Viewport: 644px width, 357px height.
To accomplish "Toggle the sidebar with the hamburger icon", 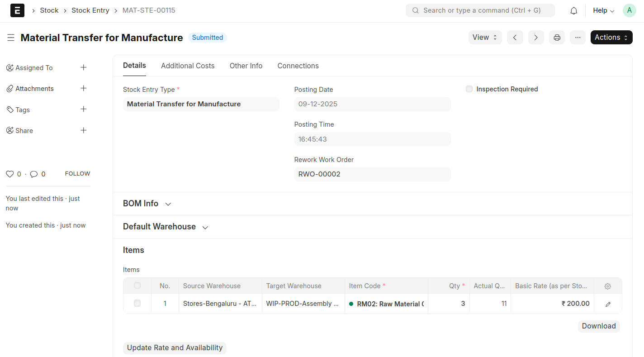I will pyautogui.click(x=11, y=38).
